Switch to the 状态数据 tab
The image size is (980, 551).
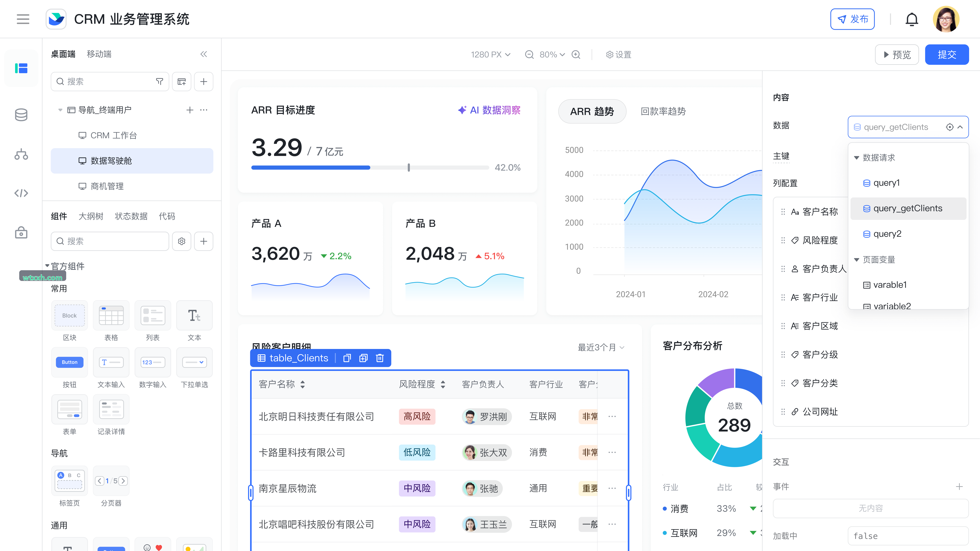(x=131, y=216)
